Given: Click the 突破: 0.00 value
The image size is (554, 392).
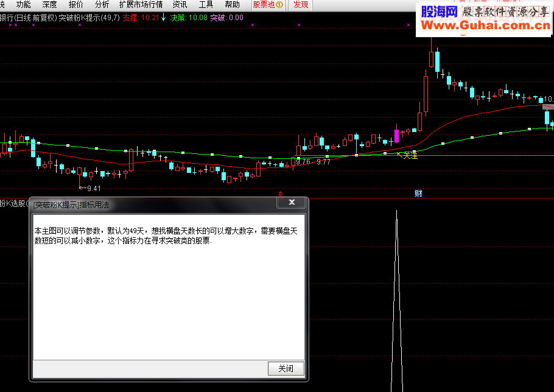Looking at the screenshot, I should (x=227, y=18).
